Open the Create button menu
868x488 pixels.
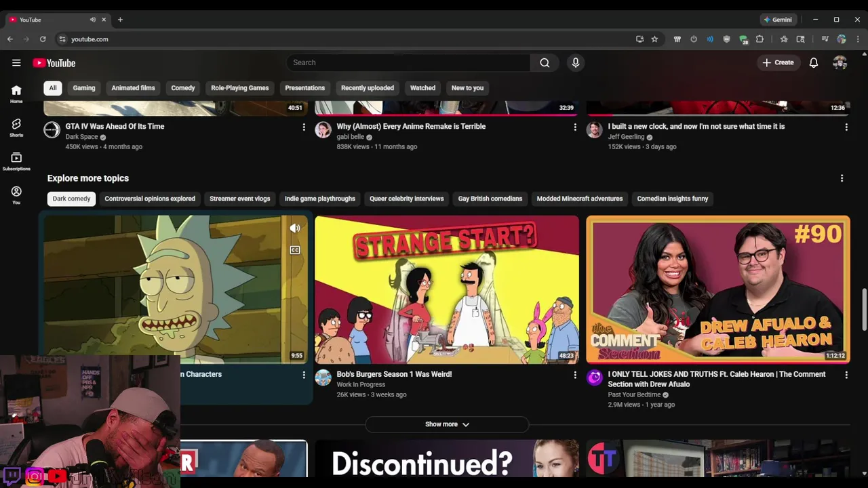coord(778,62)
